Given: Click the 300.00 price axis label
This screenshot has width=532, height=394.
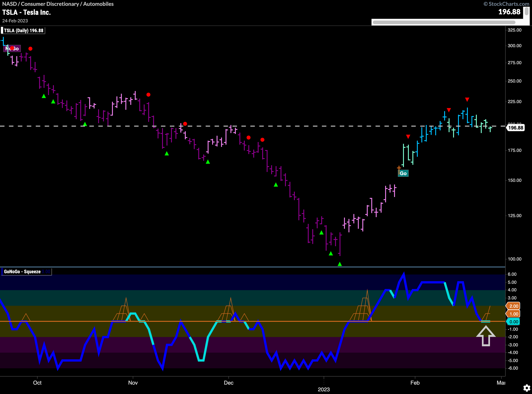Looking at the screenshot, I should pyautogui.click(x=515, y=46).
